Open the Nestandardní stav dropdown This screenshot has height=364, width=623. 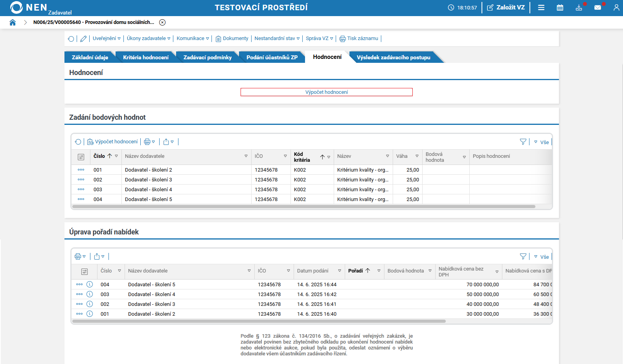(x=277, y=38)
